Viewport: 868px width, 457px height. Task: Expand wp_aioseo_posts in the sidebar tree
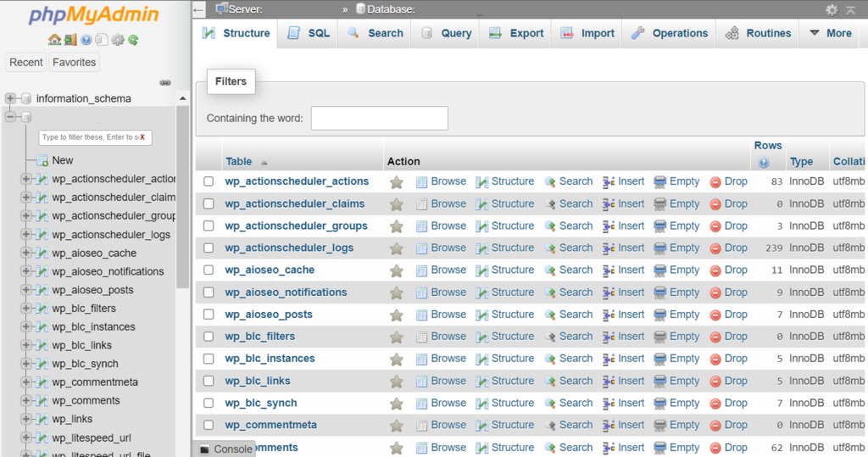(26, 290)
